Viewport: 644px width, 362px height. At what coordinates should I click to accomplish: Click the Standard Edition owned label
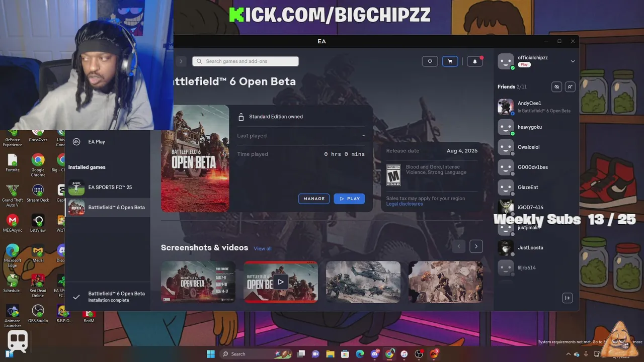pos(276,117)
